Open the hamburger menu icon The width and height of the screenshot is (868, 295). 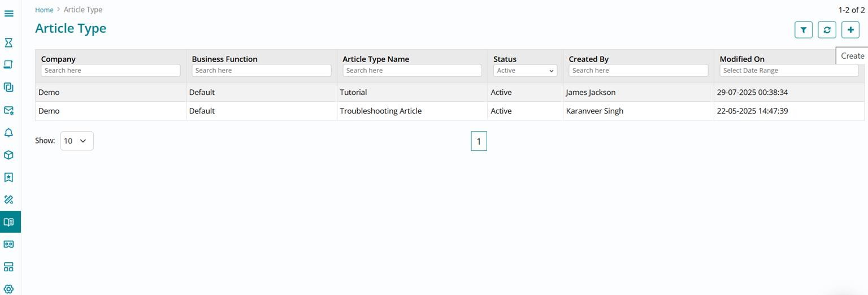point(9,13)
